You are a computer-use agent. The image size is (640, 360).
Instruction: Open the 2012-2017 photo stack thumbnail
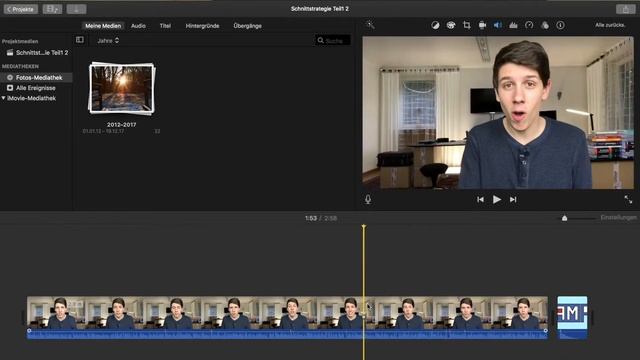click(x=122, y=88)
